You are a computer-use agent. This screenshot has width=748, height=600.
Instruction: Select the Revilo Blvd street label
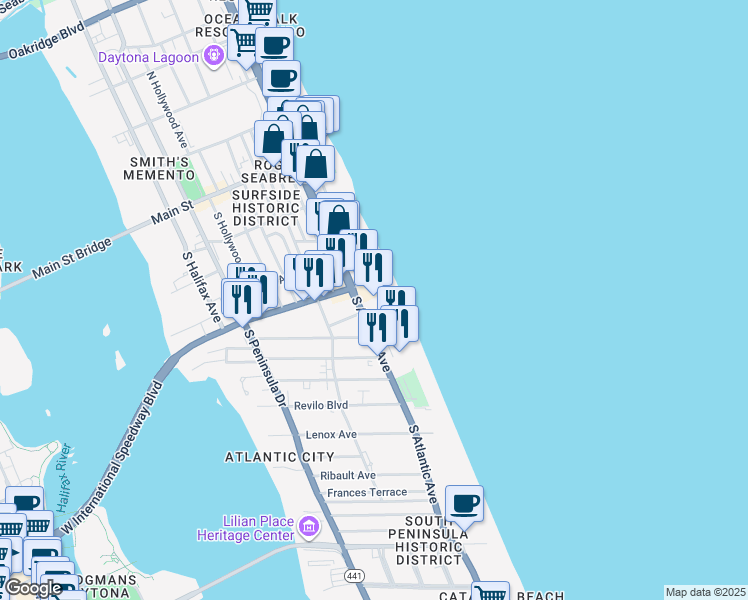tap(320, 405)
